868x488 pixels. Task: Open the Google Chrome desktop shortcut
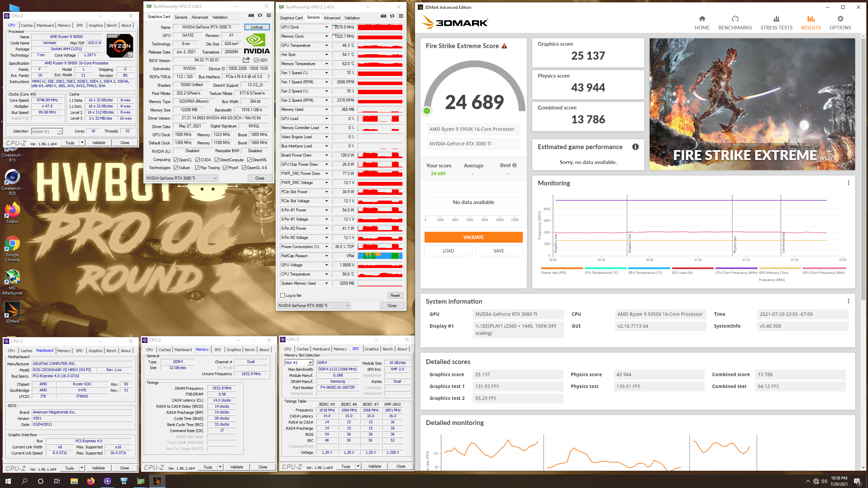(12, 248)
